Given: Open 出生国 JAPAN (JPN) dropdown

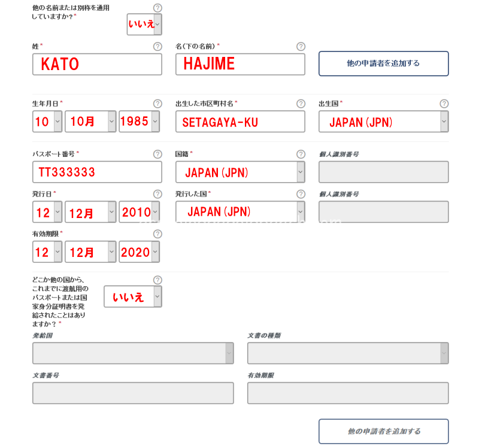Looking at the screenshot, I should point(383,122).
